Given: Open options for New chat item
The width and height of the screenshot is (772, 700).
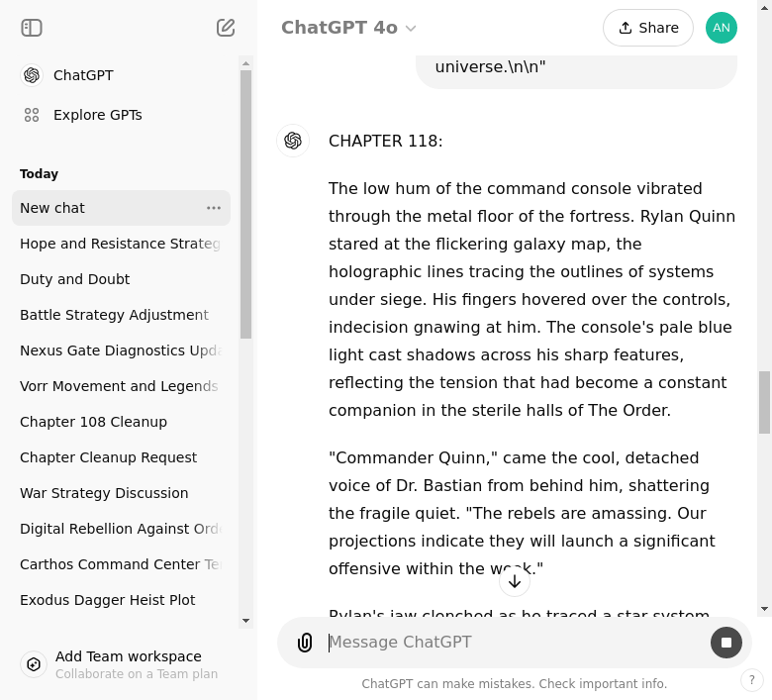Looking at the screenshot, I should coord(214,208).
